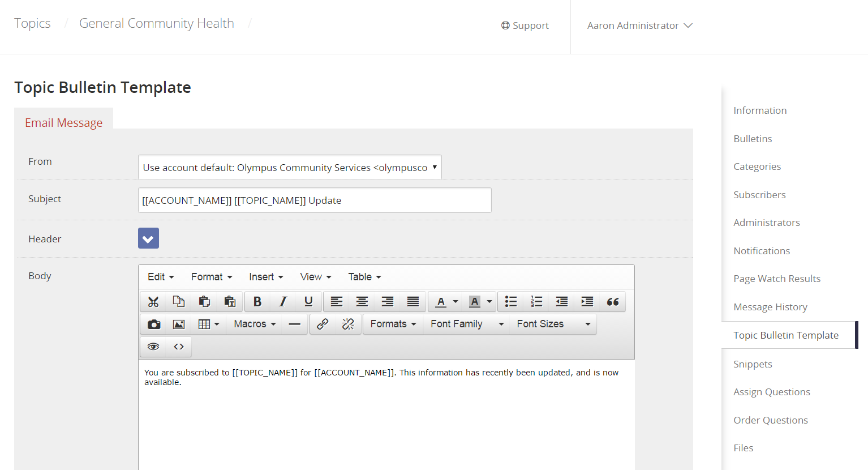This screenshot has height=470, width=868.
Task: Expand the Header section chevron
Action: pos(148,238)
